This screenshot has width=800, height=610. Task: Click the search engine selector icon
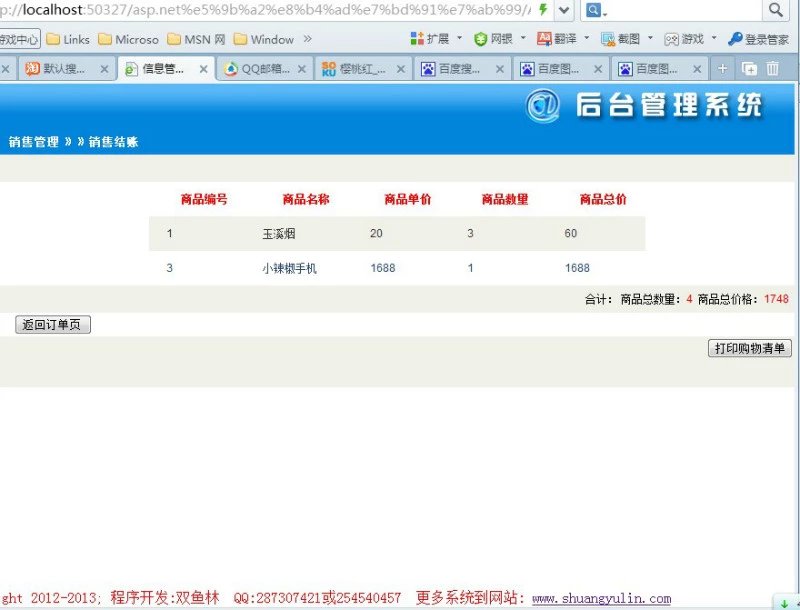(x=595, y=10)
